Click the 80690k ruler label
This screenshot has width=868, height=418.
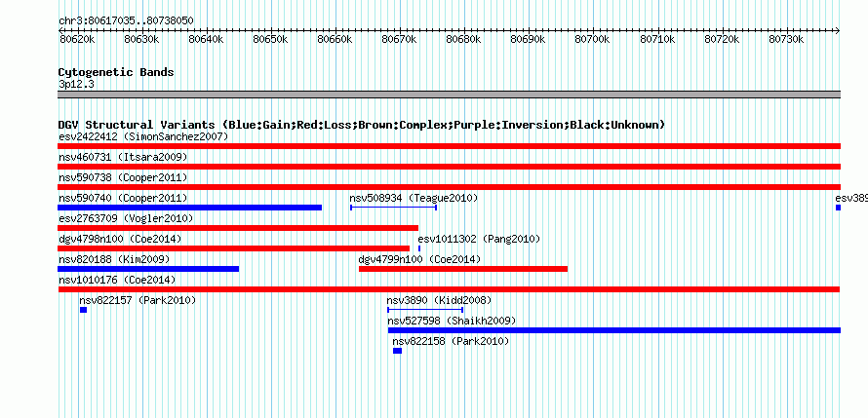point(528,39)
